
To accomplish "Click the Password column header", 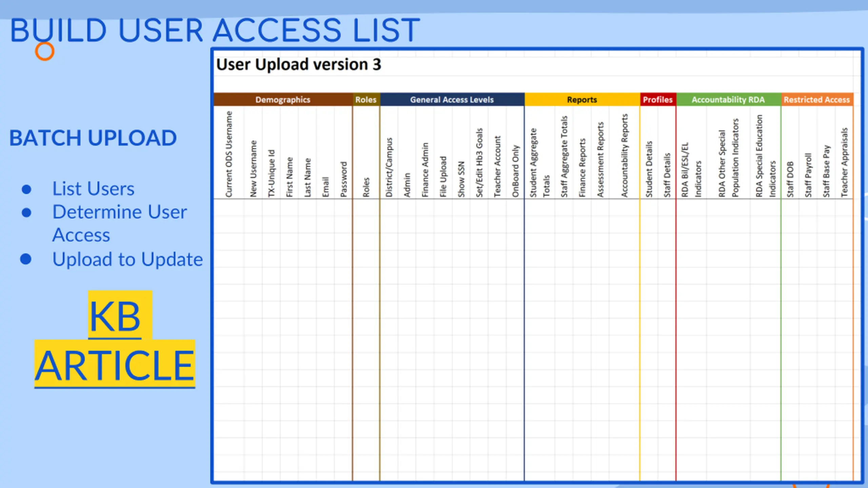I will coord(343,179).
